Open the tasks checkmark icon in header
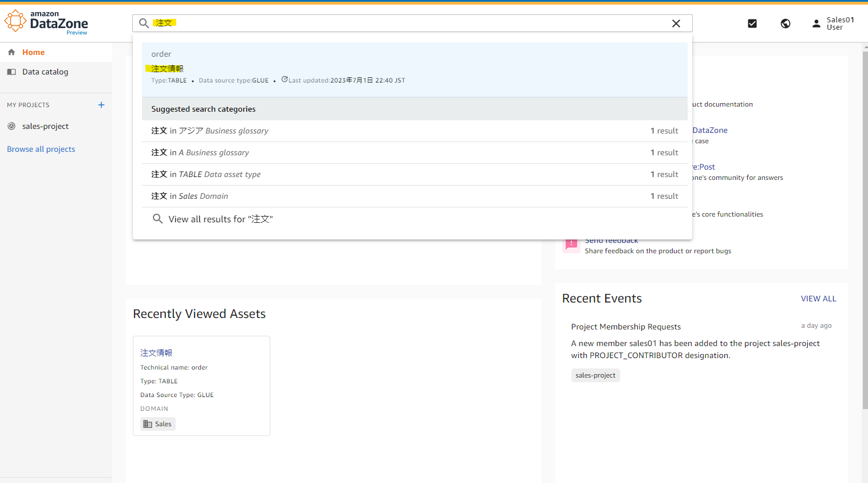 point(752,23)
